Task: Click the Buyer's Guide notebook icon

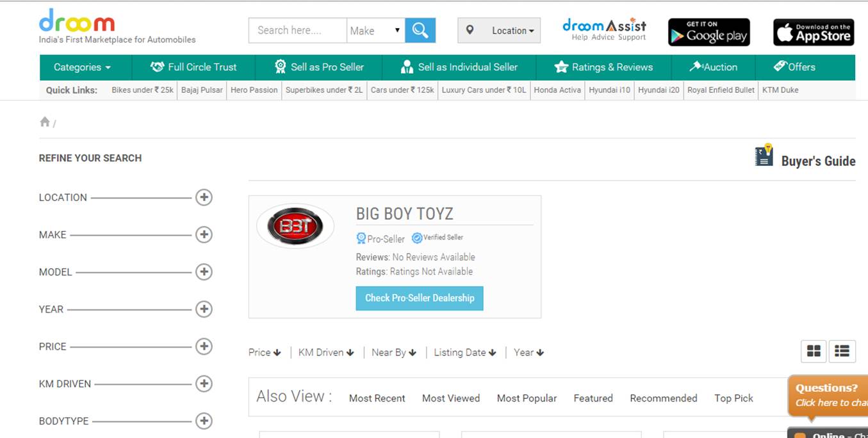Action: pyautogui.click(x=764, y=155)
